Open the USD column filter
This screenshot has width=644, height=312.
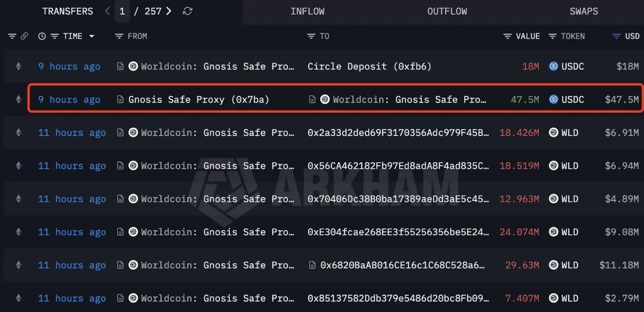[x=617, y=36]
